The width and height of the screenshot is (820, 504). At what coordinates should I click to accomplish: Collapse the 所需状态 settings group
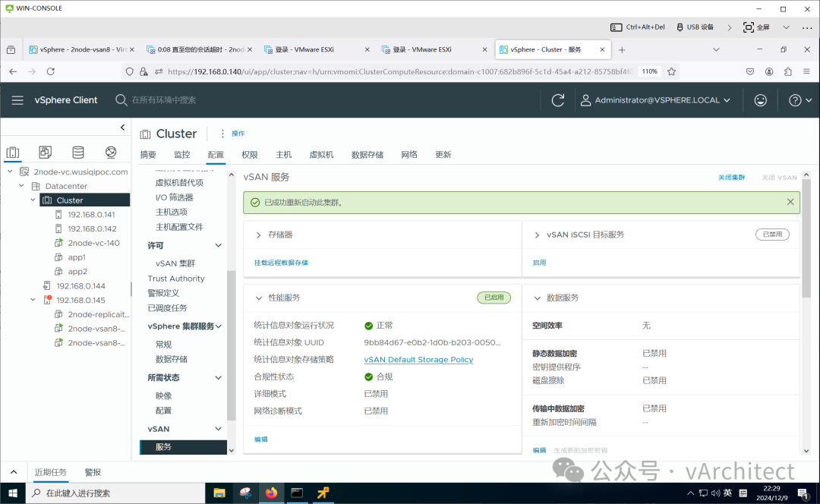(218, 377)
